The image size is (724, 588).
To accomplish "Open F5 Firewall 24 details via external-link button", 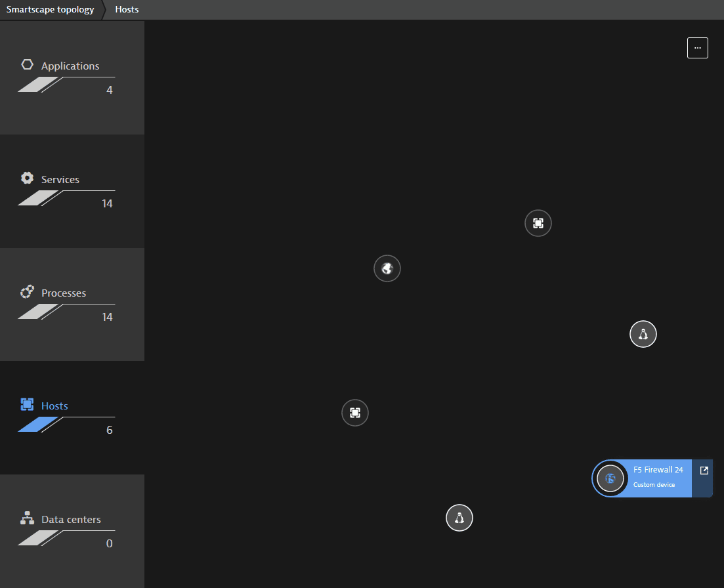I will (704, 470).
